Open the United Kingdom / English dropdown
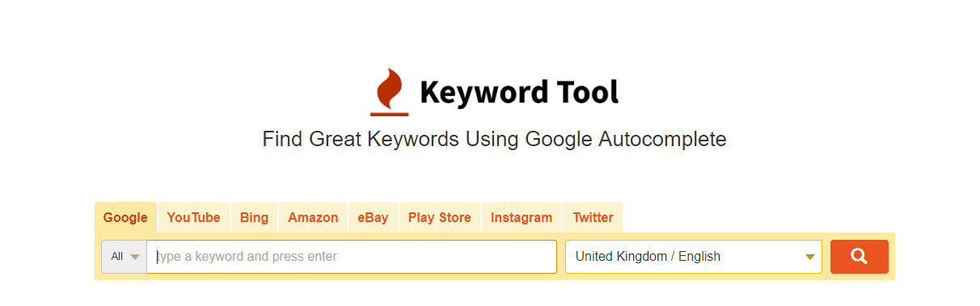980x306 pixels. (694, 257)
